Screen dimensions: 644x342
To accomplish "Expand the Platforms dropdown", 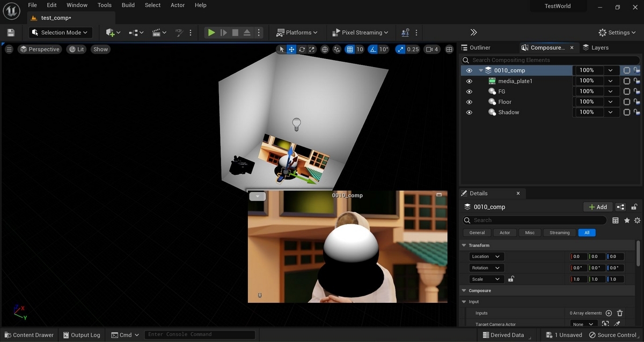I will click(297, 33).
